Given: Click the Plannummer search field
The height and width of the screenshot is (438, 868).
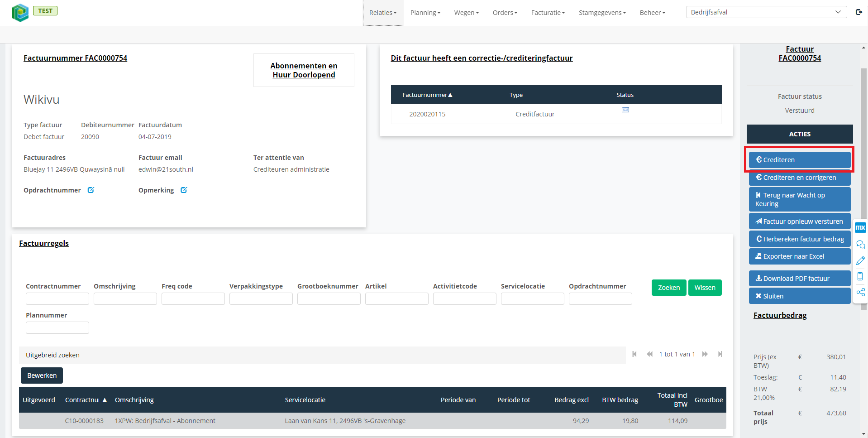Looking at the screenshot, I should point(57,327).
